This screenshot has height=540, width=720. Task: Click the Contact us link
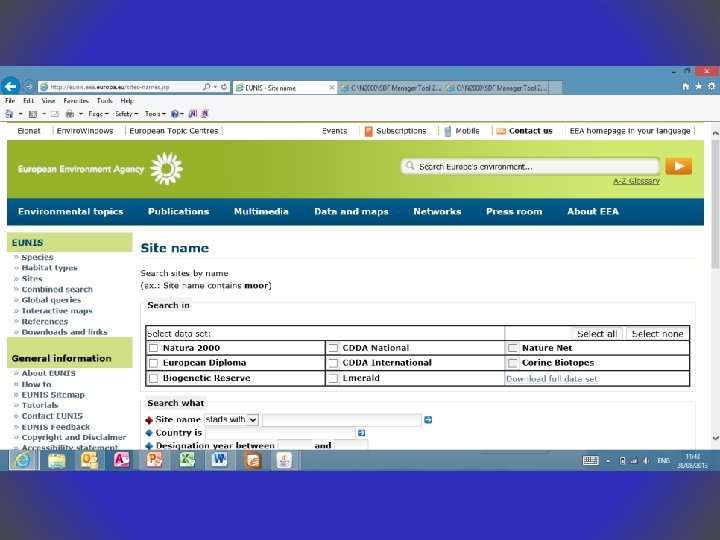[x=530, y=131]
